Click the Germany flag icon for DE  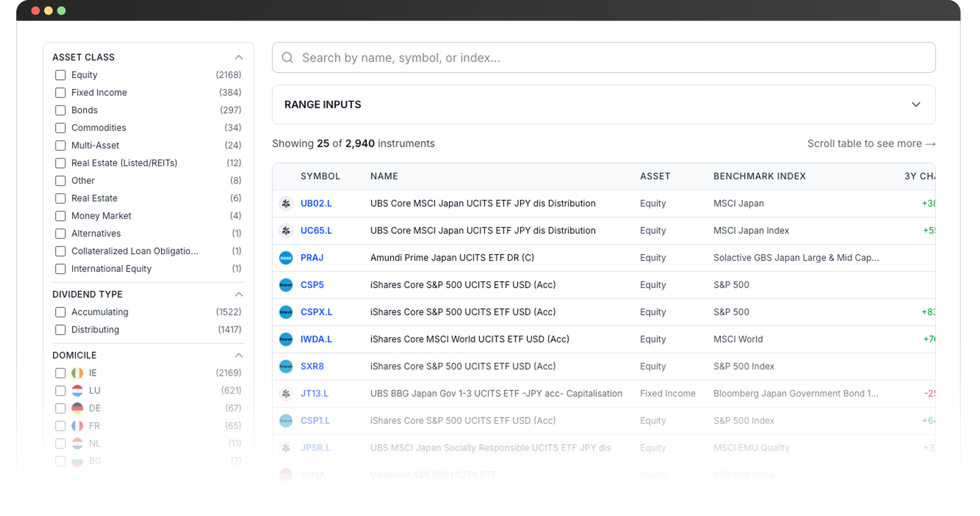click(77, 408)
